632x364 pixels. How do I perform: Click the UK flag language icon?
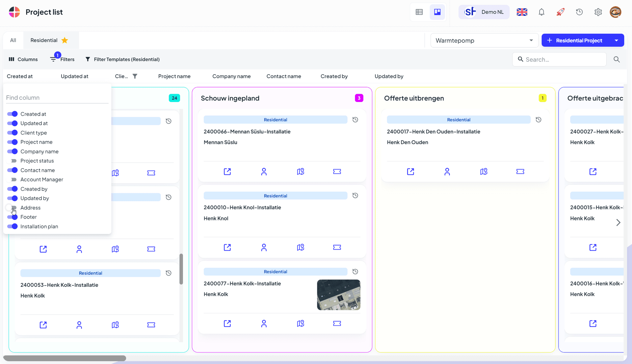[522, 12]
